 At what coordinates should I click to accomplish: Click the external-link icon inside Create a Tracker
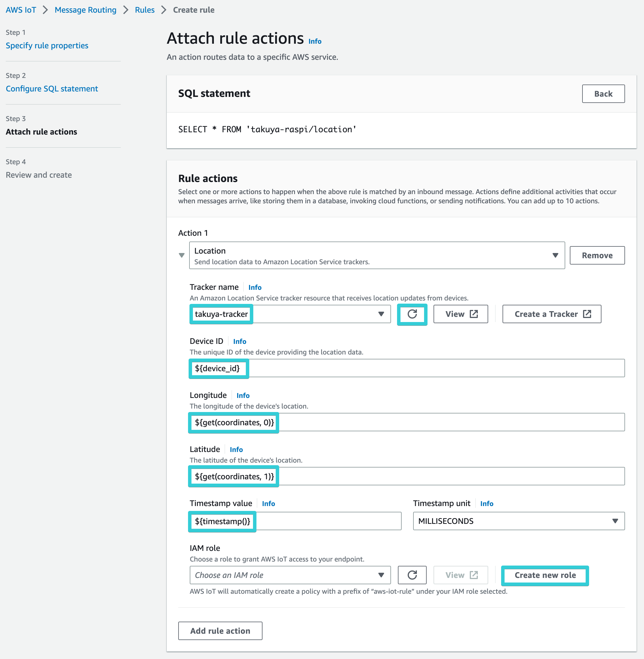[588, 314]
